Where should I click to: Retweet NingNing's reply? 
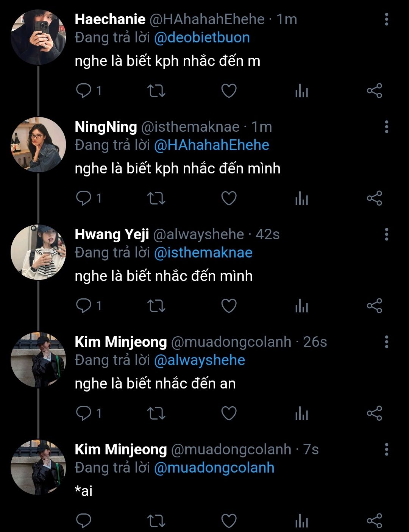[x=156, y=198]
